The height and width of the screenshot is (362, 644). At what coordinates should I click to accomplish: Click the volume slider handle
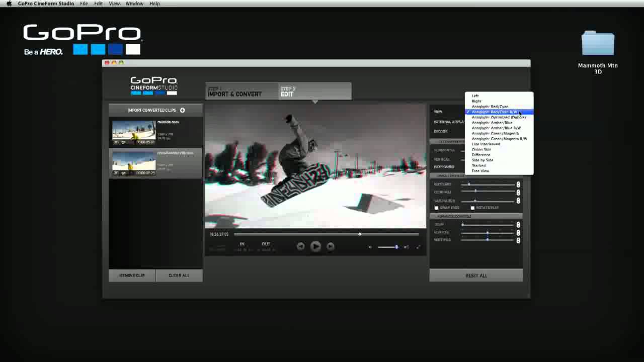[x=396, y=247]
